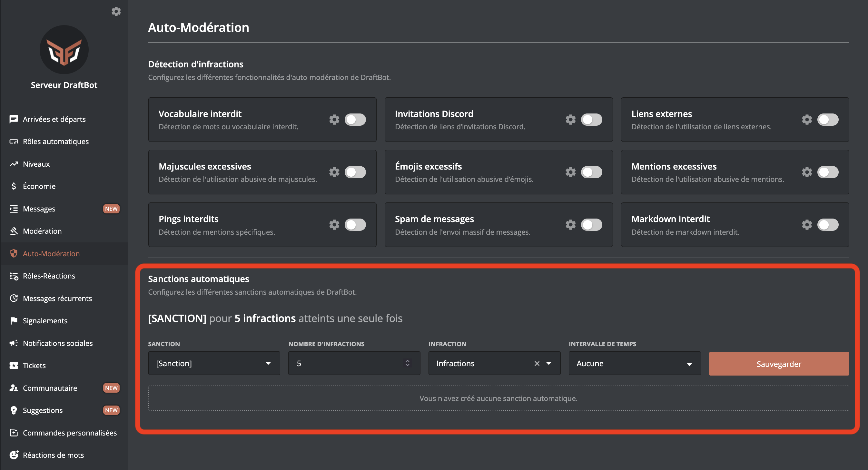The height and width of the screenshot is (470, 868).
Task: Select the Rôles-Réactions sidebar entry
Action: tap(49, 276)
